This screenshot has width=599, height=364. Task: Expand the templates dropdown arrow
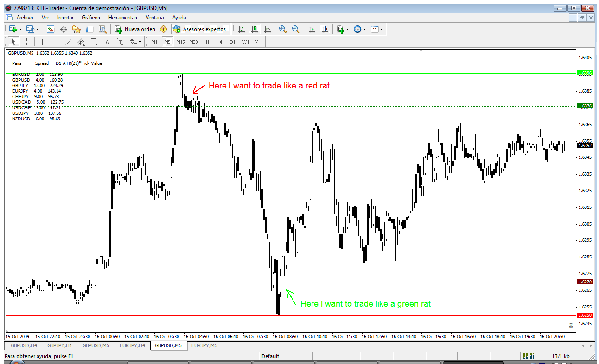382,29
